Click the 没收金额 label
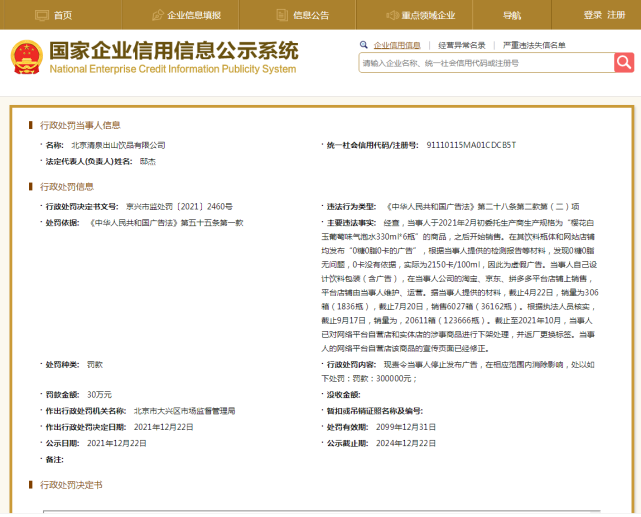 (343, 394)
